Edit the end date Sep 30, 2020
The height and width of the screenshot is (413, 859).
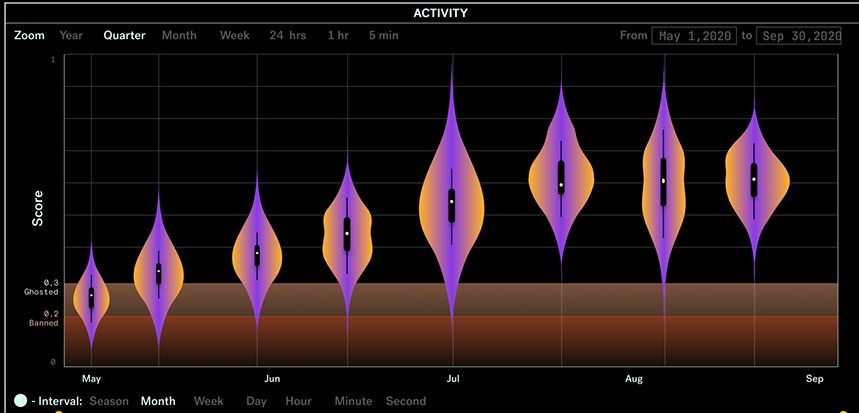(x=798, y=36)
